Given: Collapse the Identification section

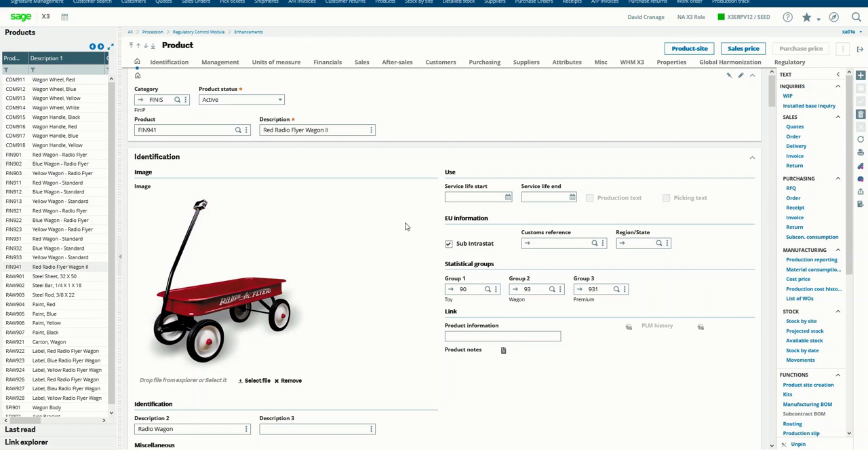Looking at the screenshot, I should point(752,157).
